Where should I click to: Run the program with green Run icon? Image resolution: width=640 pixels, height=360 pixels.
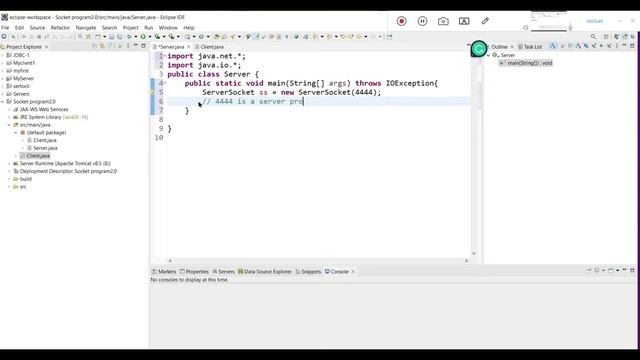tap(143, 37)
